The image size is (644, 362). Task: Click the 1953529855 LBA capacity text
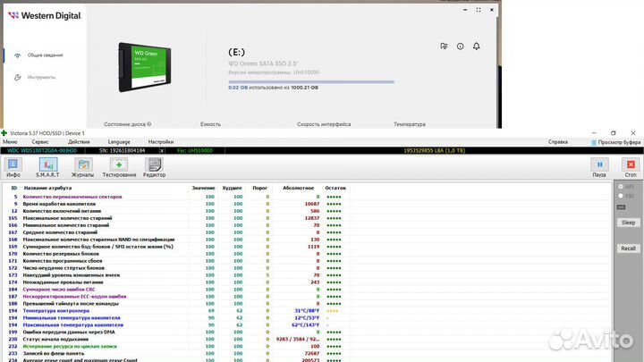click(434, 151)
